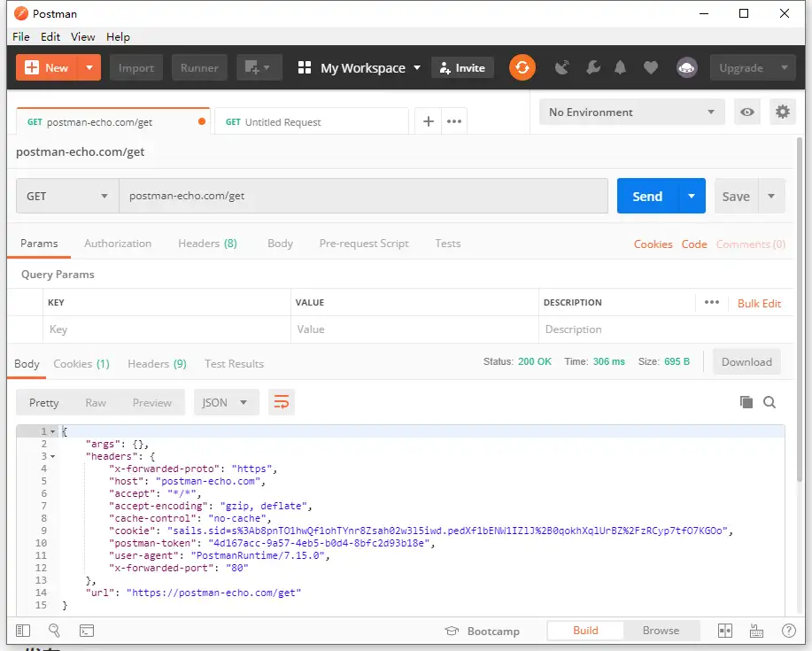Open the satellite capture requests icon

[561, 67]
